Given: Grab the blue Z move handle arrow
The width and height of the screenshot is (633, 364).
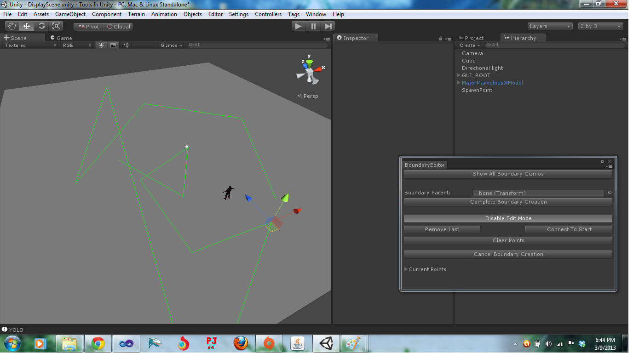Looking at the screenshot, I should coord(248,198).
